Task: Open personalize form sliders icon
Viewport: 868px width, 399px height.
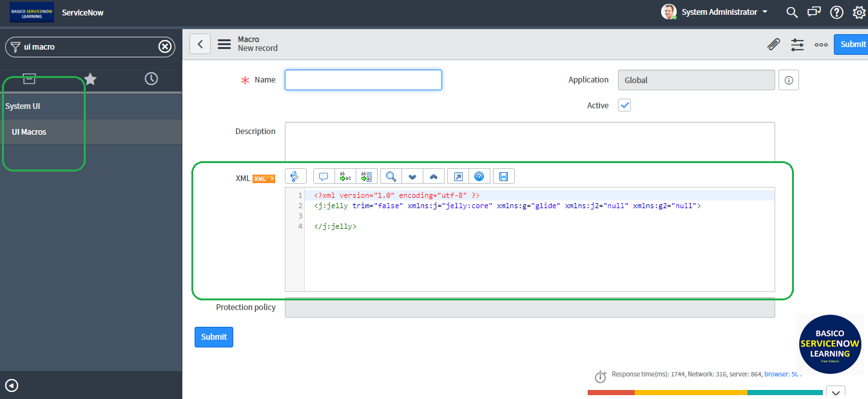Action: [798, 44]
